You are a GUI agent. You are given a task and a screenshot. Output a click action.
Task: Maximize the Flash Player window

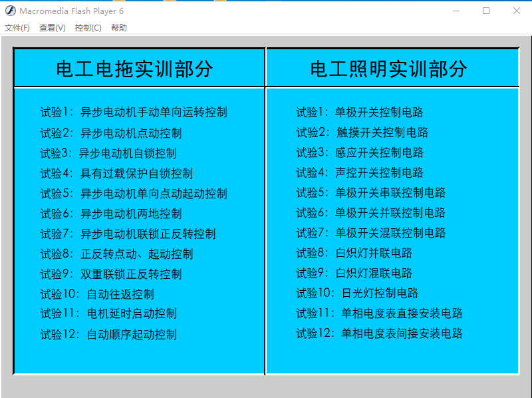tap(486, 11)
